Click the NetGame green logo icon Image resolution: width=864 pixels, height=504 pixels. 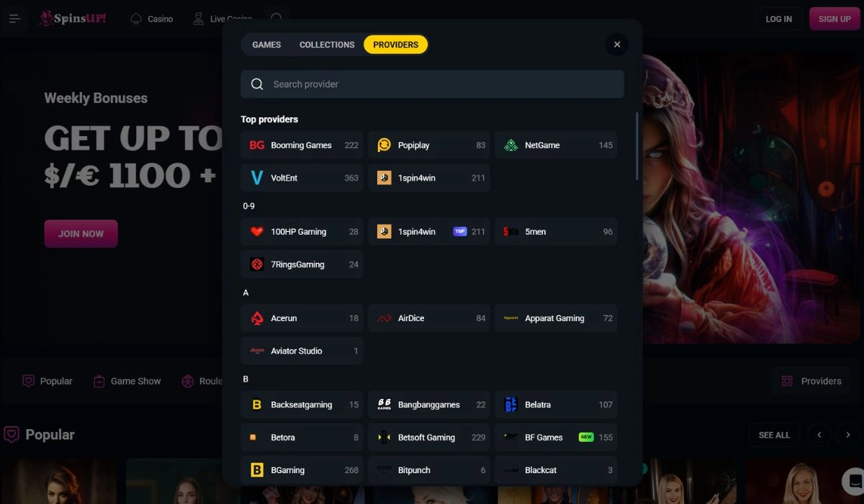click(x=511, y=145)
